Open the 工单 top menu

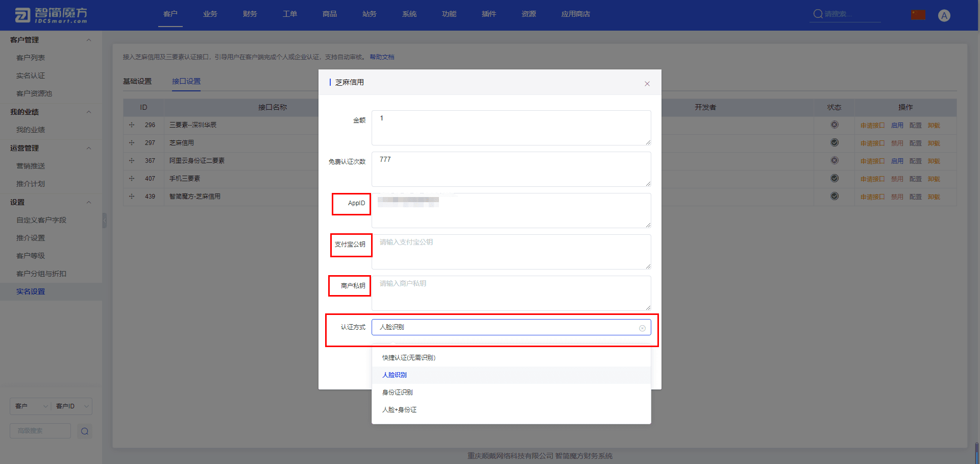pyautogui.click(x=290, y=14)
